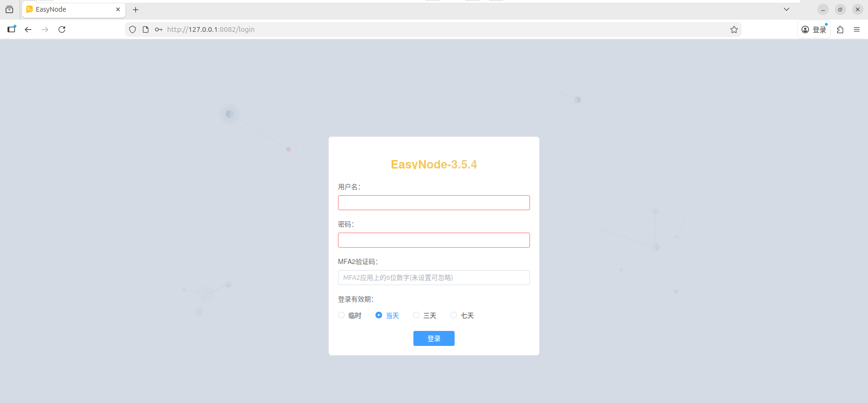This screenshot has width=868, height=403.
Task: Click the browser back arrow
Action: pyautogui.click(x=28, y=29)
